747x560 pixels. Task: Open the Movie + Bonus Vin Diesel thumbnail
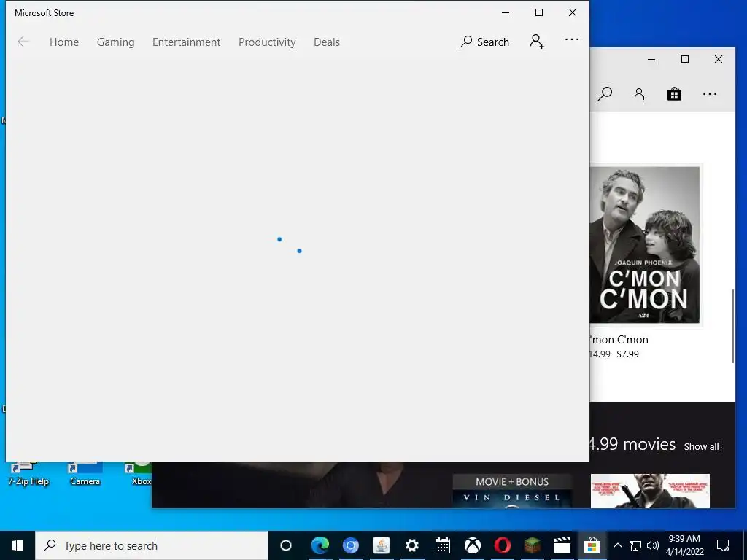pos(511,491)
